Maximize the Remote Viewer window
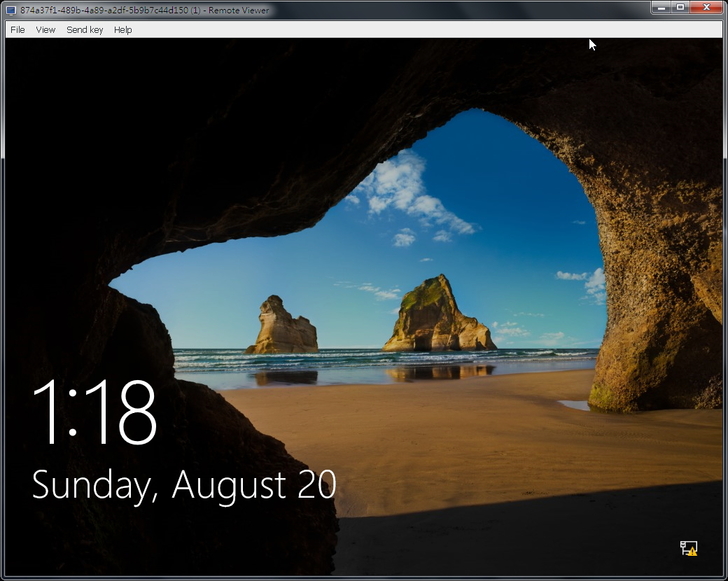This screenshot has height=581, width=728. pos(680,7)
